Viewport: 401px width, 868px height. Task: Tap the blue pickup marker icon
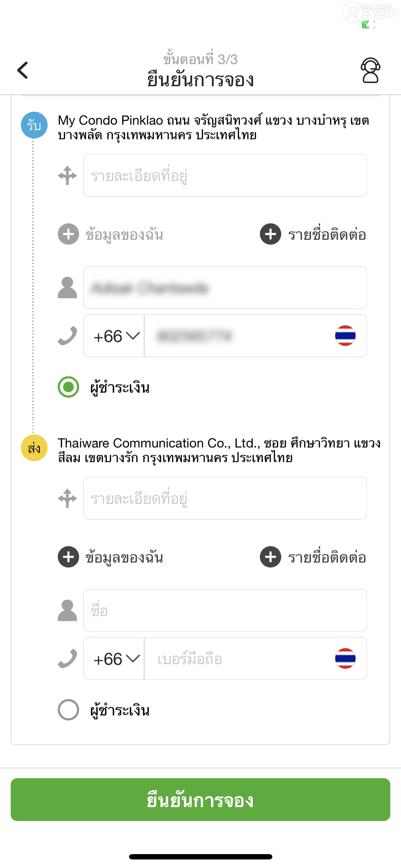(34, 125)
